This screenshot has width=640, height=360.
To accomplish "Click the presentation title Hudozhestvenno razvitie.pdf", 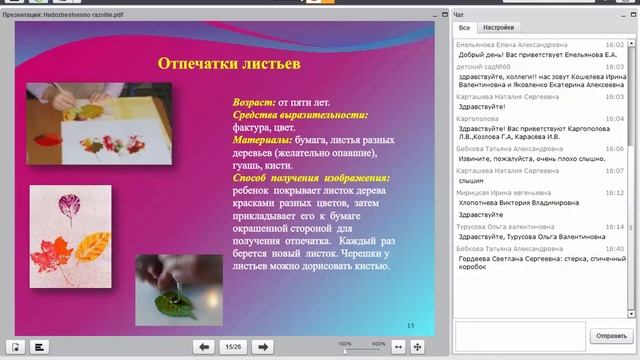I will click(x=83, y=15).
